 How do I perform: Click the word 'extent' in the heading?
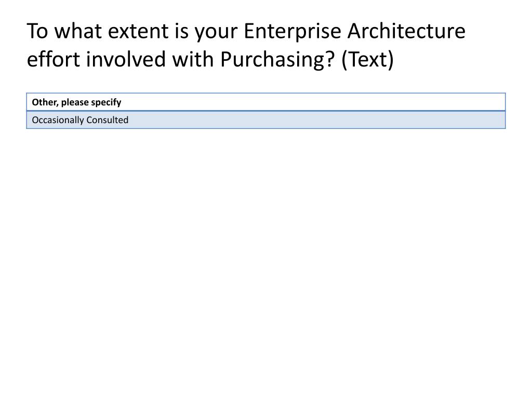click(138, 31)
